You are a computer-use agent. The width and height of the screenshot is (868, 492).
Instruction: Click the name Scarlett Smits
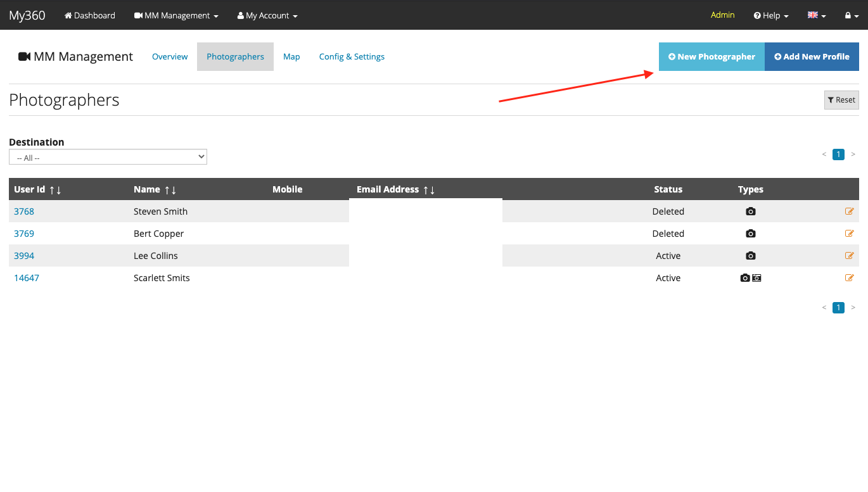(x=162, y=278)
